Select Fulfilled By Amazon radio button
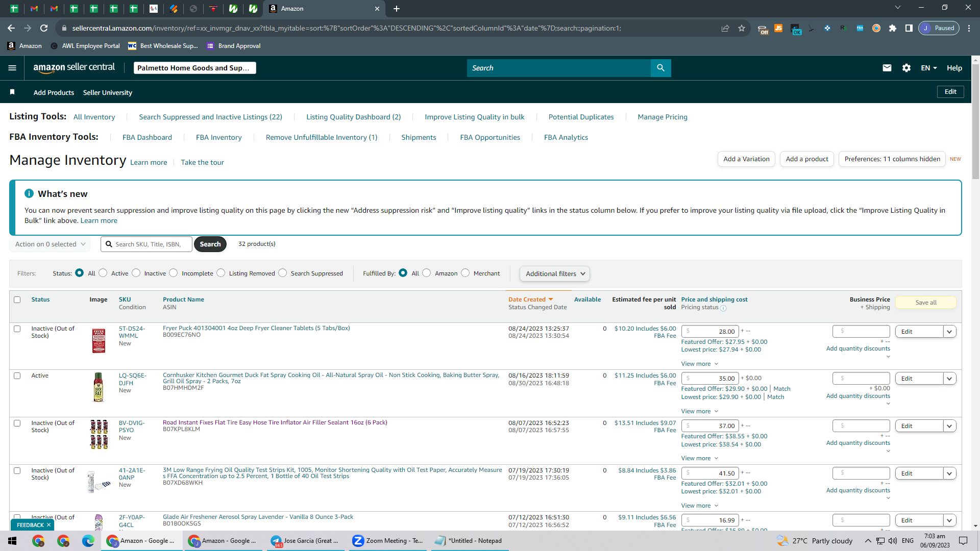This screenshot has width=980, height=551. point(427,273)
